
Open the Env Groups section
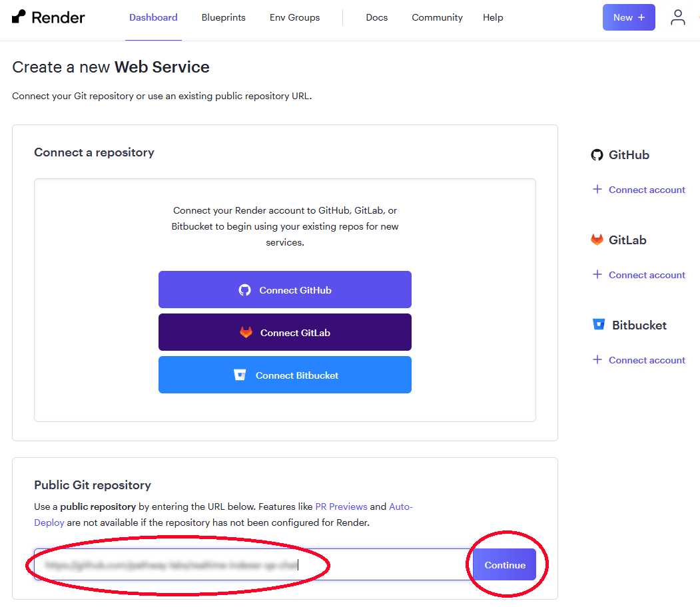tap(294, 17)
